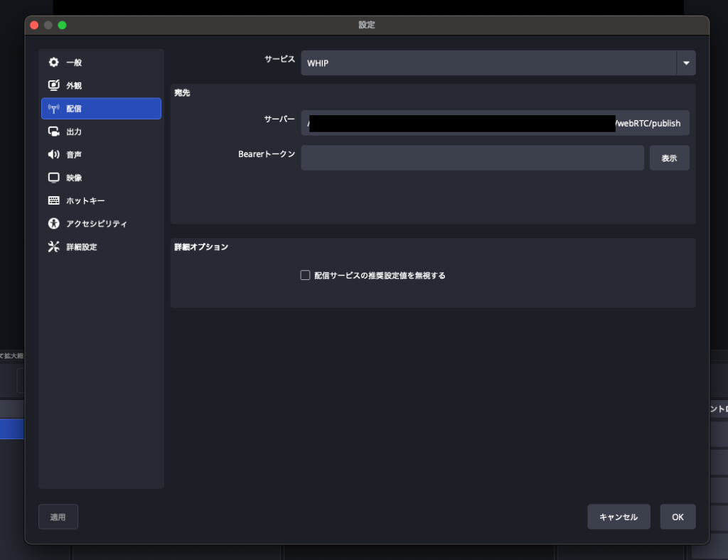Click the キャンセル button
The height and width of the screenshot is (560, 728).
coord(619,517)
